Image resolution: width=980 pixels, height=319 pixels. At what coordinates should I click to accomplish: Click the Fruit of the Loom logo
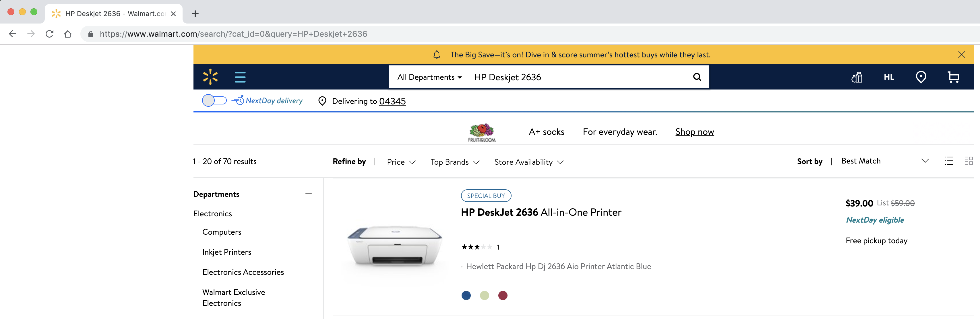pos(482,132)
